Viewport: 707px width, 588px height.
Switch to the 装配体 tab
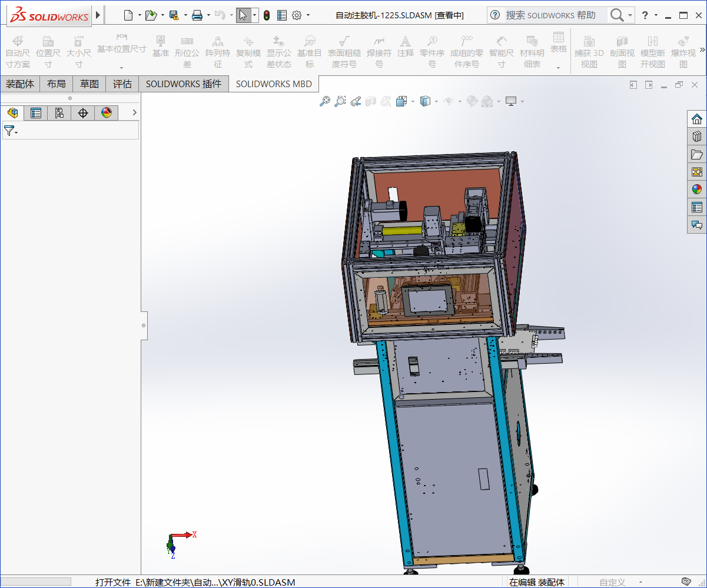tap(20, 84)
